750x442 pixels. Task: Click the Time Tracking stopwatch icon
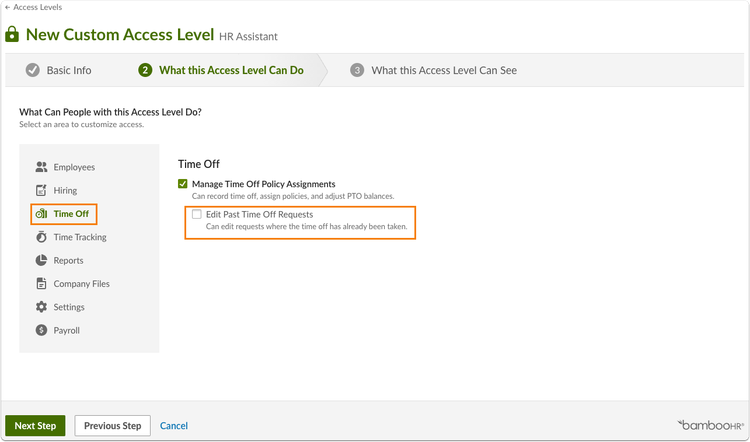point(42,237)
